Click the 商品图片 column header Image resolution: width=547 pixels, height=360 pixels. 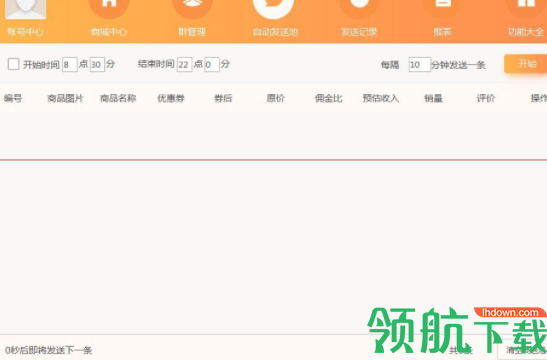click(x=65, y=98)
